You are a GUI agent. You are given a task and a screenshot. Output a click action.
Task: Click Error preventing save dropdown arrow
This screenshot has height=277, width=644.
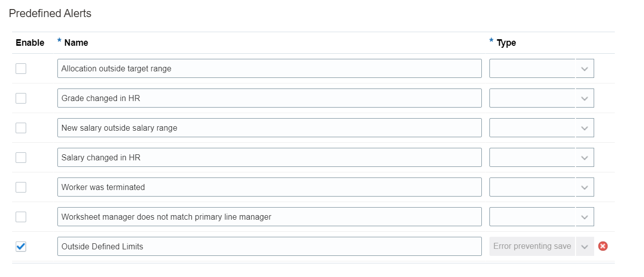click(584, 246)
